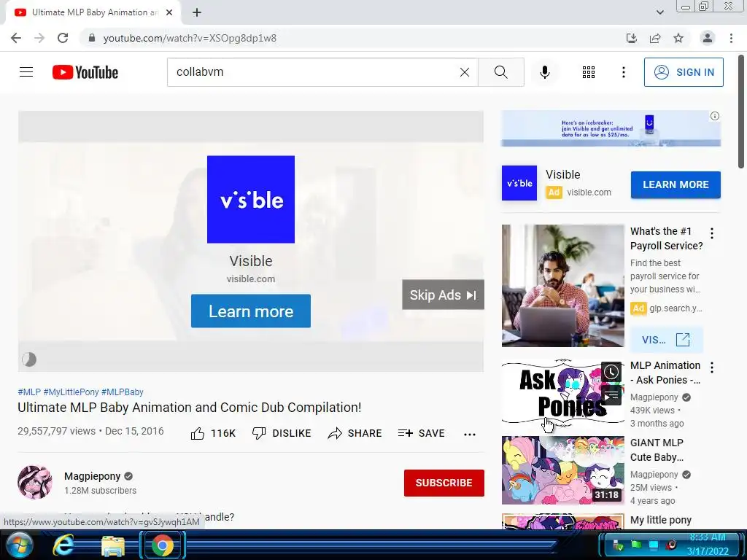The height and width of the screenshot is (560, 747).
Task: Open YouTube settings three-dot menu
Action: (x=624, y=72)
